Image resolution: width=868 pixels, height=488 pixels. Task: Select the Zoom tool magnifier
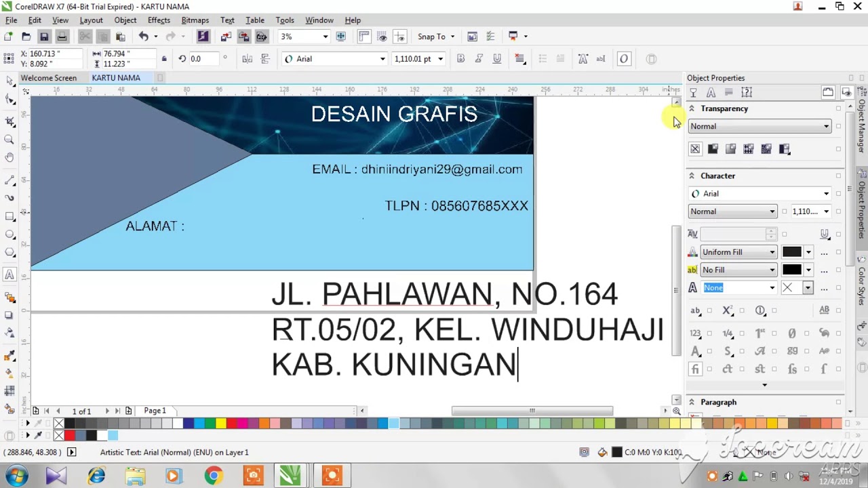click(x=9, y=140)
